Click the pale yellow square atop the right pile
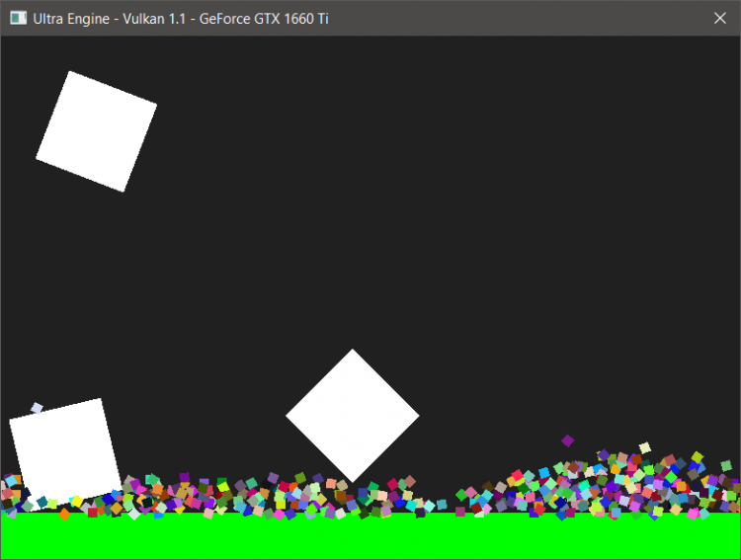The image size is (741, 560). pyautogui.click(x=645, y=448)
